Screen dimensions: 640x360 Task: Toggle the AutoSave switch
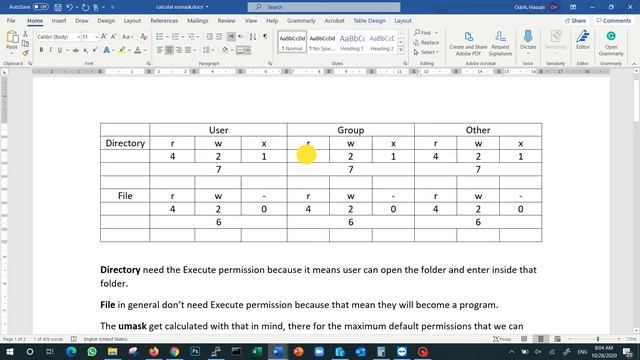(x=40, y=7)
